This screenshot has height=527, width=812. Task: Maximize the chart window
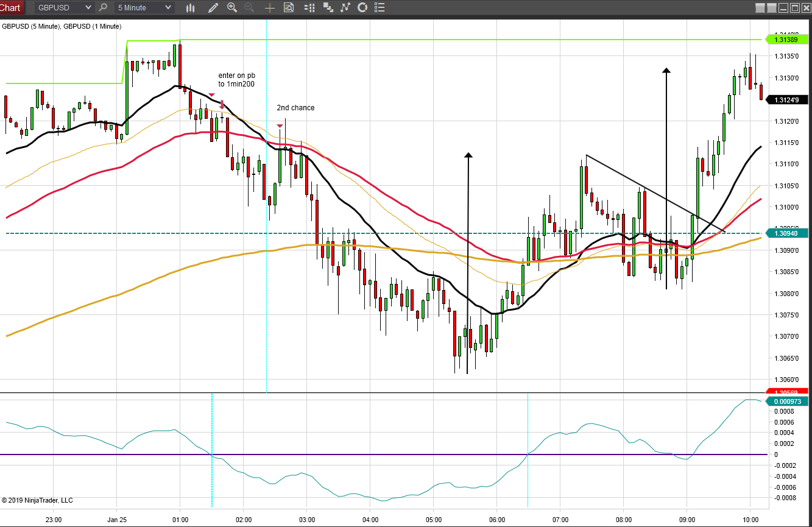point(794,8)
